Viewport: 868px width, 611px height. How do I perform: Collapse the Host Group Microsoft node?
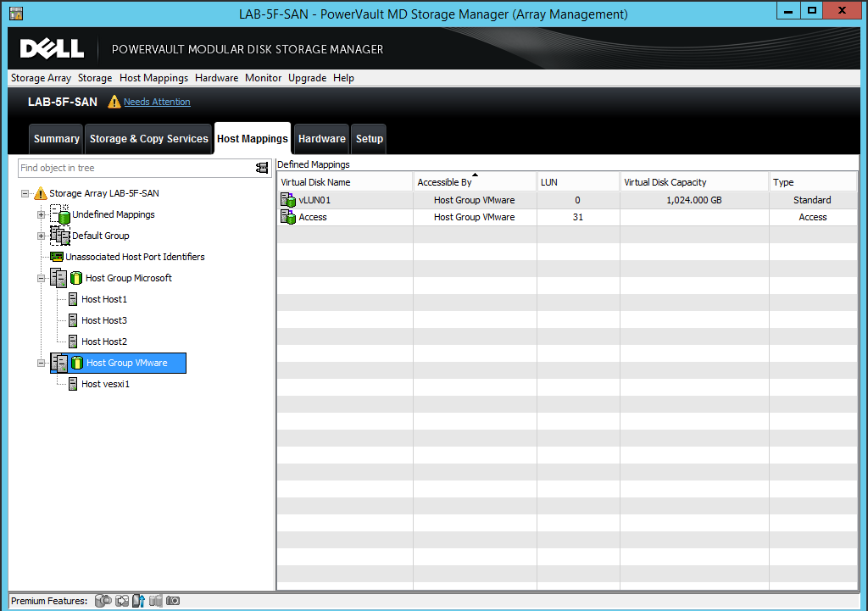(x=41, y=278)
